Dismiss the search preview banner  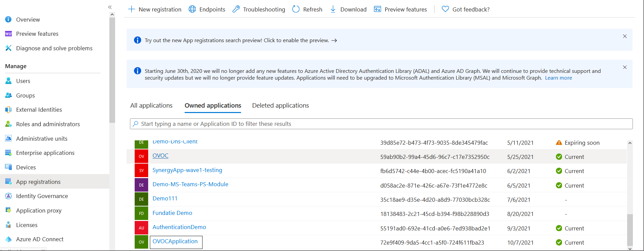pos(625,36)
